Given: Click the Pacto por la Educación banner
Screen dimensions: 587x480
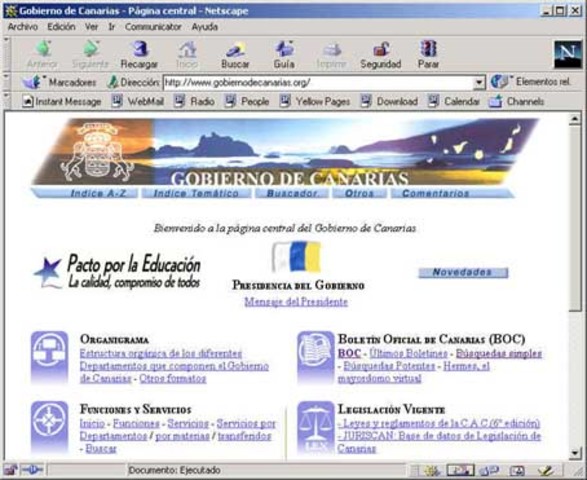Looking at the screenshot, I should tap(117, 271).
